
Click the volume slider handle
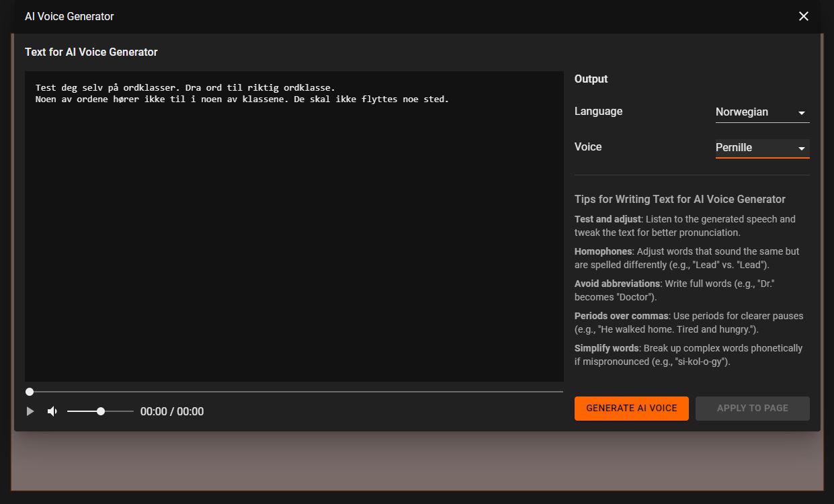(101, 411)
